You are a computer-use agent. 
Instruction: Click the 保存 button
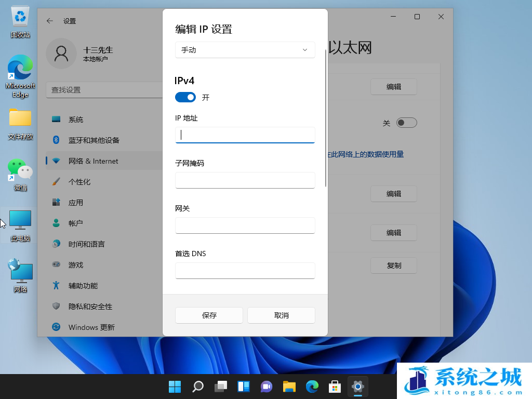click(209, 315)
